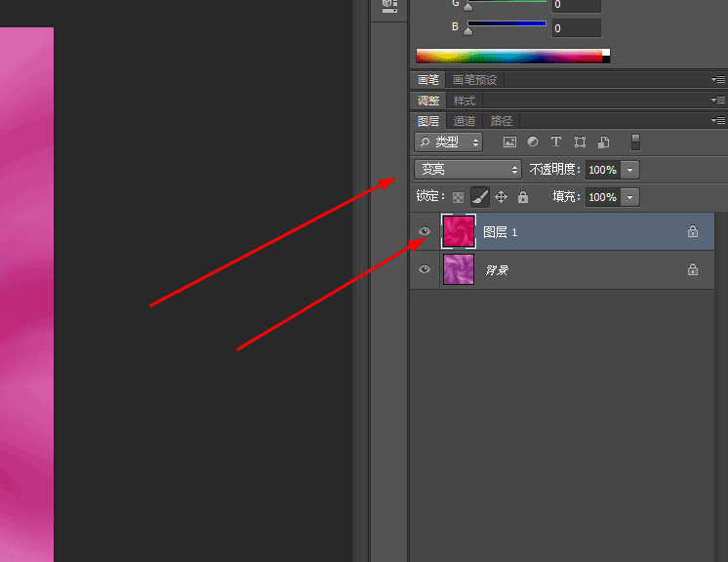Open 图层 panel flyout menu
This screenshot has height=562, width=728.
(718, 120)
